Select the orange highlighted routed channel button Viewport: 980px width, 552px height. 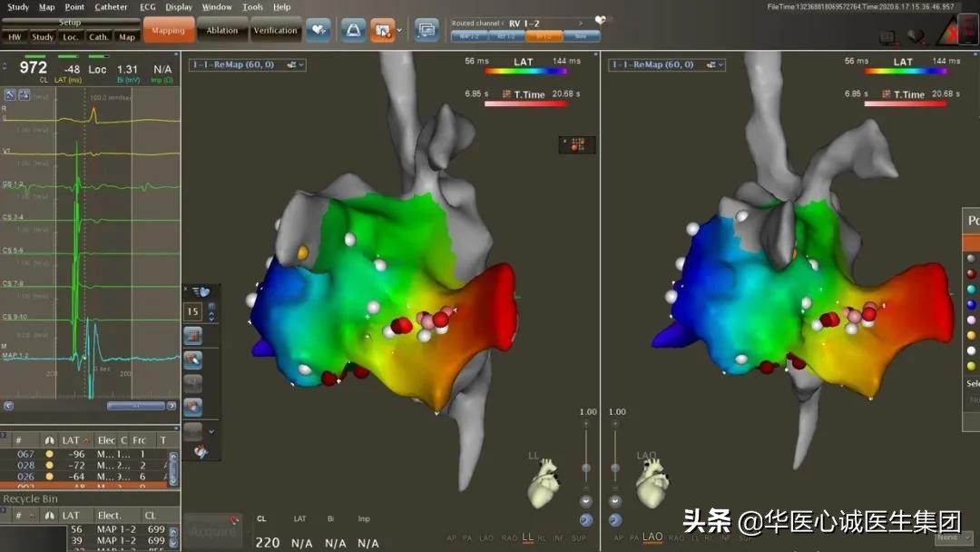(544, 37)
